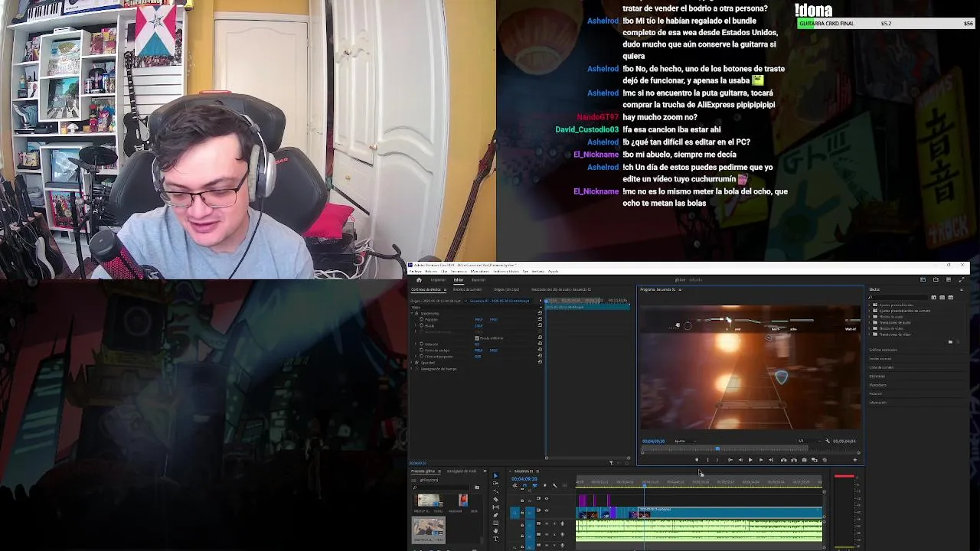Open Program monitor wrench settings
The height and width of the screenshot is (551, 980).
pyautogui.click(x=828, y=441)
